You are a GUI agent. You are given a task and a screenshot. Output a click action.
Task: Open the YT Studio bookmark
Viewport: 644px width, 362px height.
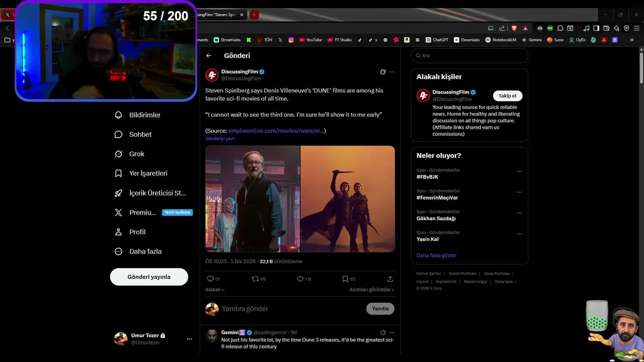click(x=340, y=40)
